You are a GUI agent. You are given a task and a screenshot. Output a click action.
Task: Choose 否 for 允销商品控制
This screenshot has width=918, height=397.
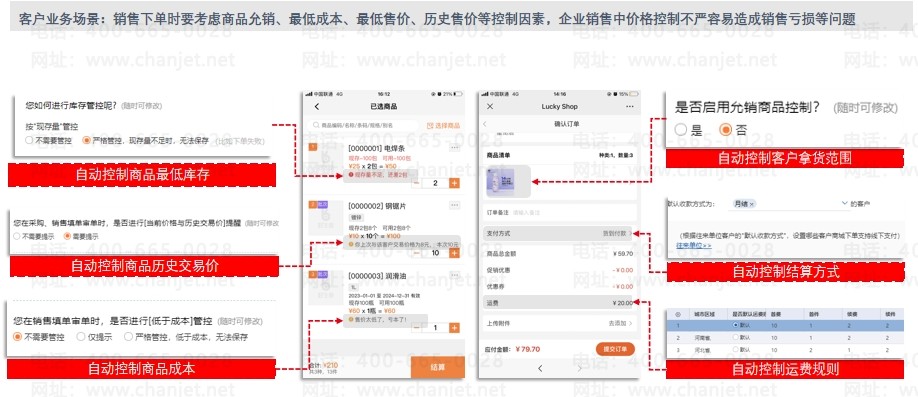click(x=725, y=130)
